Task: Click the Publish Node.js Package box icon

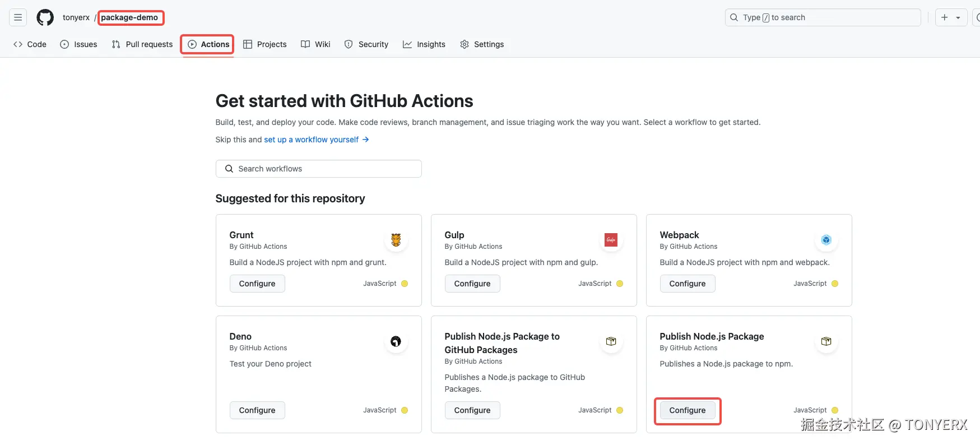Action: pos(826,341)
